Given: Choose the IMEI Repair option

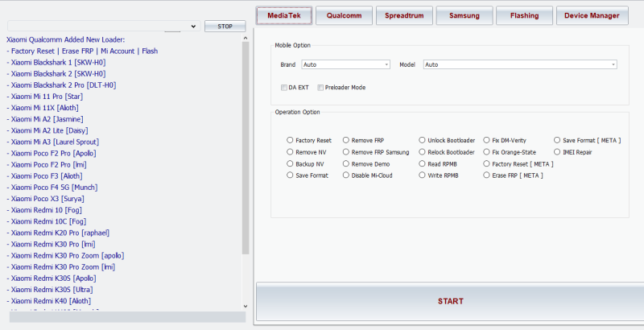Looking at the screenshot, I should tap(558, 151).
